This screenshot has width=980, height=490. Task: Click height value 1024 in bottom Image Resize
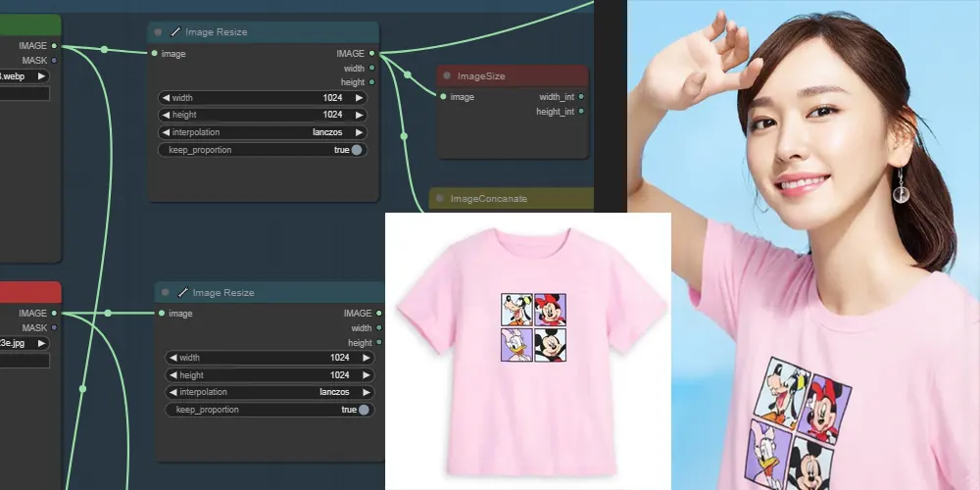point(340,375)
